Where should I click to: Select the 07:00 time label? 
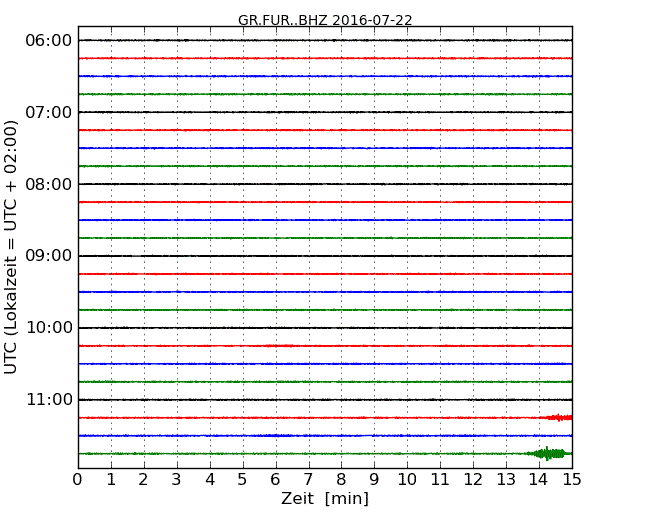click(x=49, y=112)
